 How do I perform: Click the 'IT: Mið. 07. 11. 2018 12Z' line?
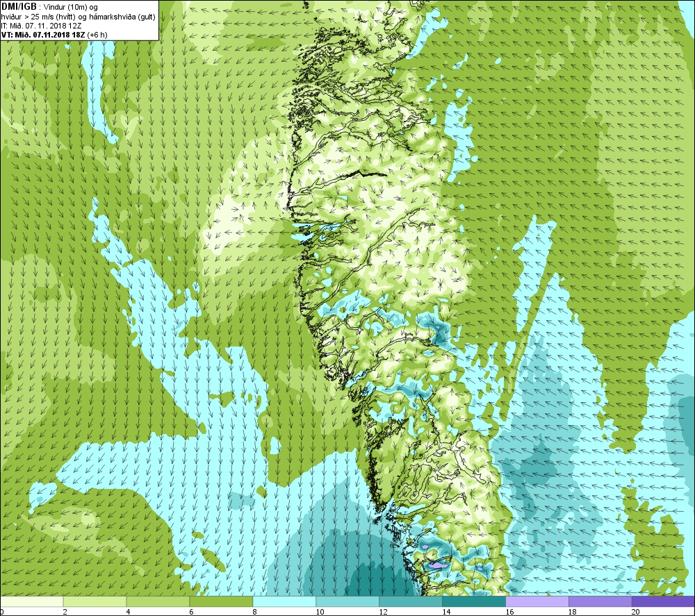pyautogui.click(x=42, y=26)
